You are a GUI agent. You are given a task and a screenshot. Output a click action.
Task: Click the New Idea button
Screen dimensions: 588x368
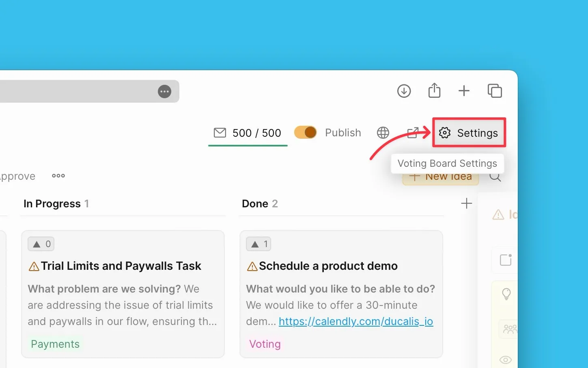point(441,178)
